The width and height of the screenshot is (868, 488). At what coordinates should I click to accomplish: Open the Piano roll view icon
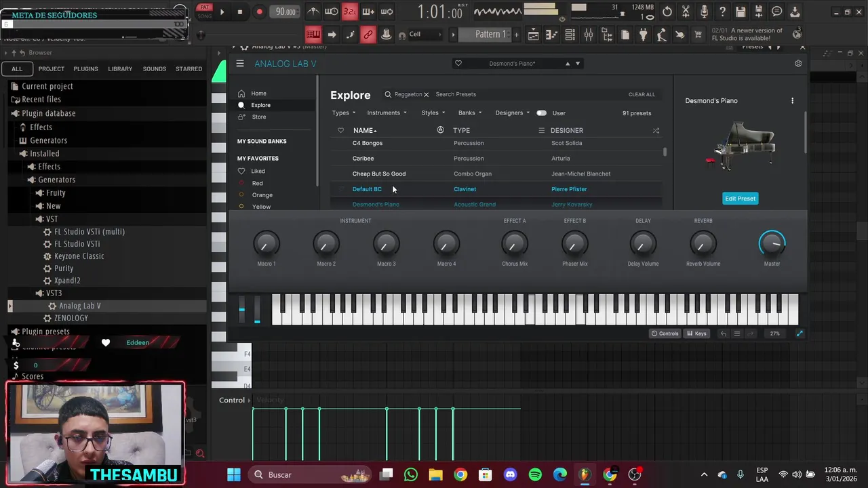click(552, 35)
